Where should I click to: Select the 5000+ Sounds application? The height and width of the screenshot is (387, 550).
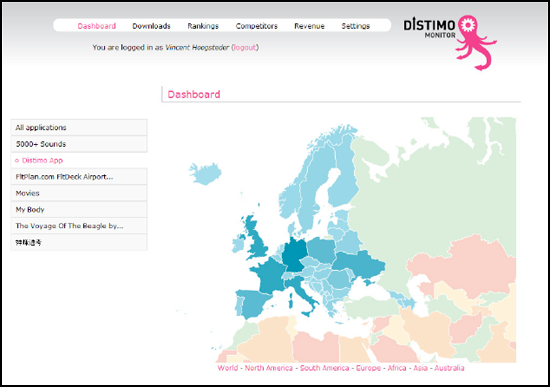click(x=79, y=144)
